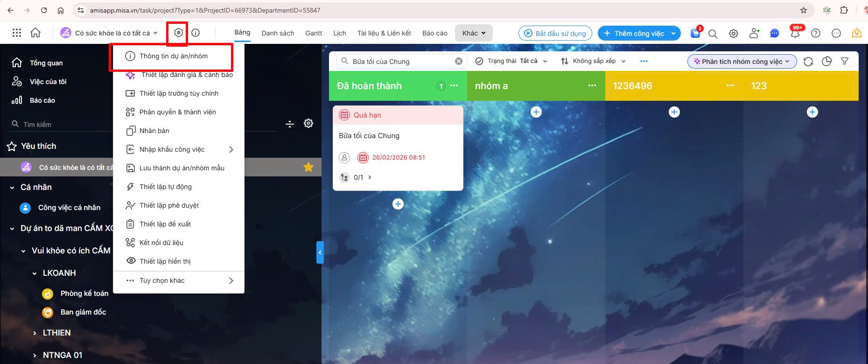Screen dimensions: 868x364
Task: Click Bắt đầu sử dụng button
Action: [555, 33]
